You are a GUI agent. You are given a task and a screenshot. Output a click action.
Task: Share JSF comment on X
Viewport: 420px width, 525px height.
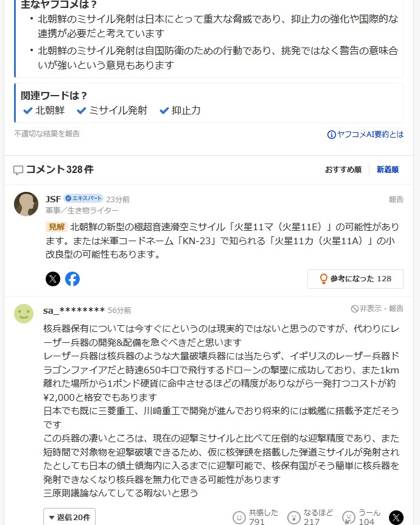(x=53, y=279)
